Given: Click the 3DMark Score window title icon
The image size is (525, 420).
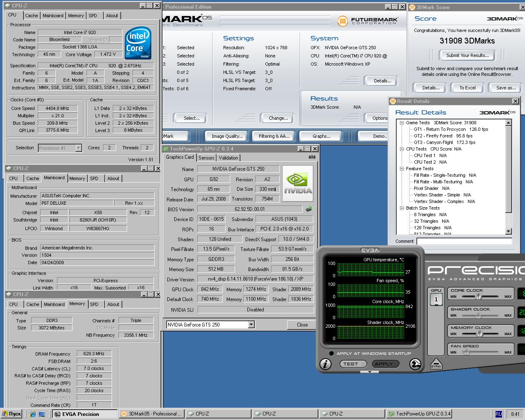Looking at the screenshot, I should [412, 7].
